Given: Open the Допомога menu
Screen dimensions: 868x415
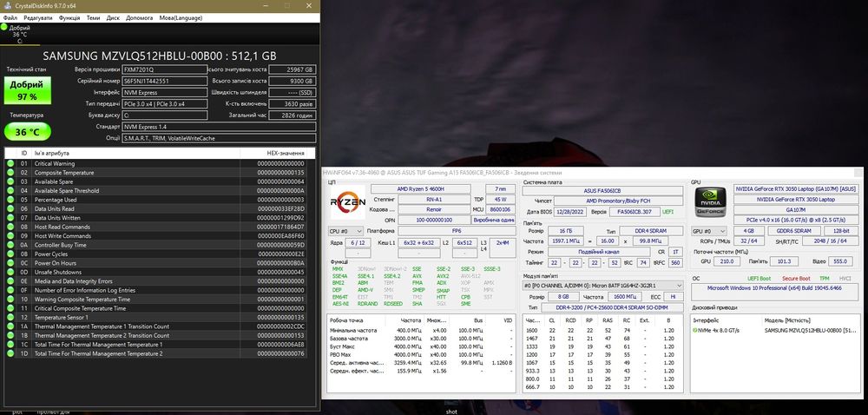Looking at the screenshot, I should point(140,17).
